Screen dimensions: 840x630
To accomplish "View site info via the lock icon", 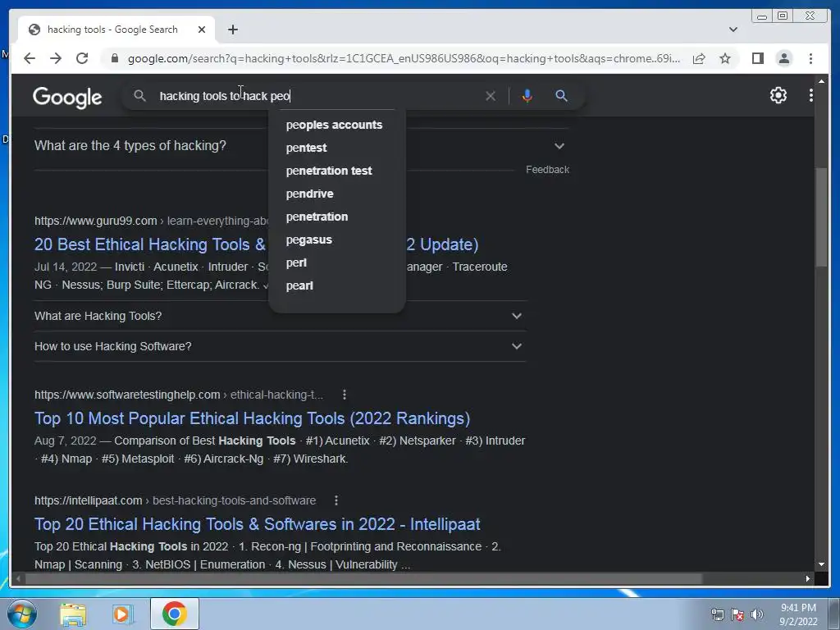I will click(115, 58).
